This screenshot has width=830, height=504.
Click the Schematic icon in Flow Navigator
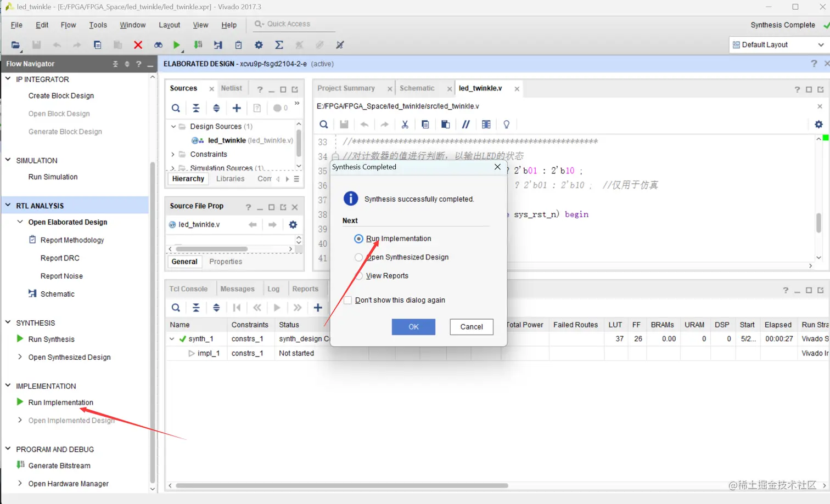[32, 294]
